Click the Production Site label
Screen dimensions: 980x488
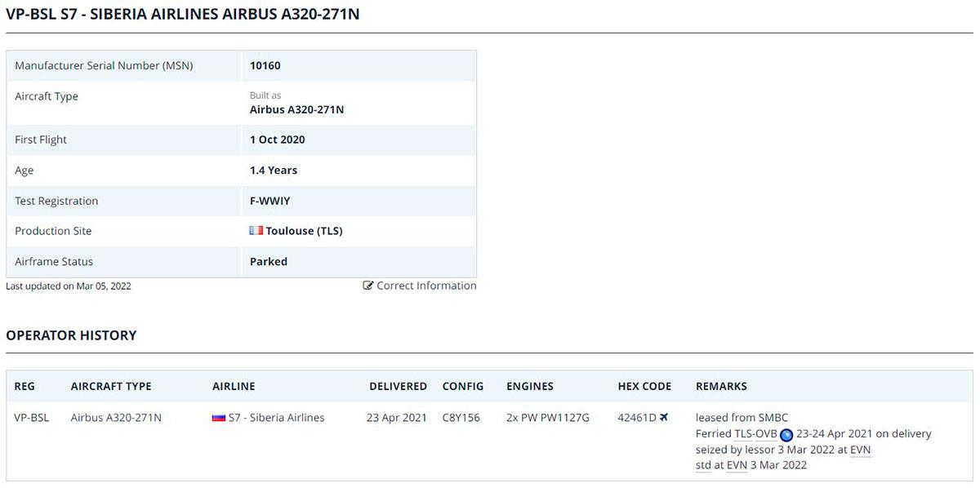pyautogui.click(x=53, y=231)
